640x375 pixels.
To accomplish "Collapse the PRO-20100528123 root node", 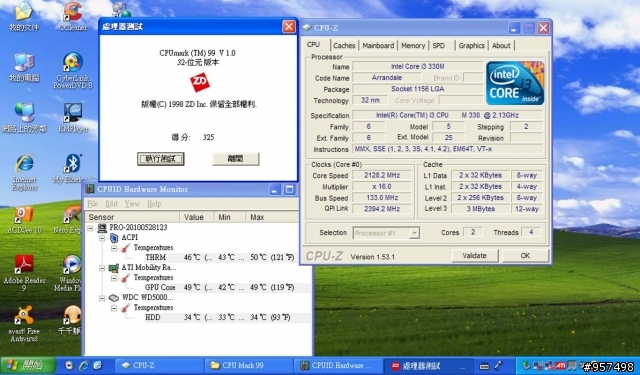I will click(x=91, y=228).
